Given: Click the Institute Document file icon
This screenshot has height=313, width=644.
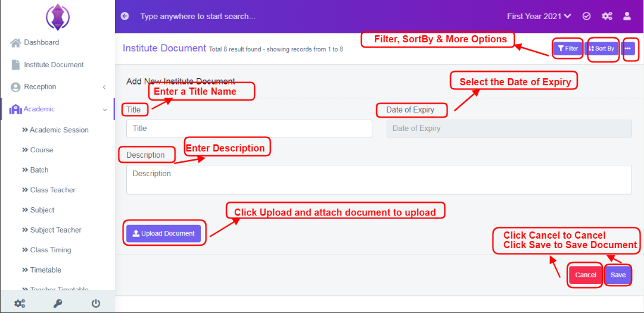Looking at the screenshot, I should (15, 65).
